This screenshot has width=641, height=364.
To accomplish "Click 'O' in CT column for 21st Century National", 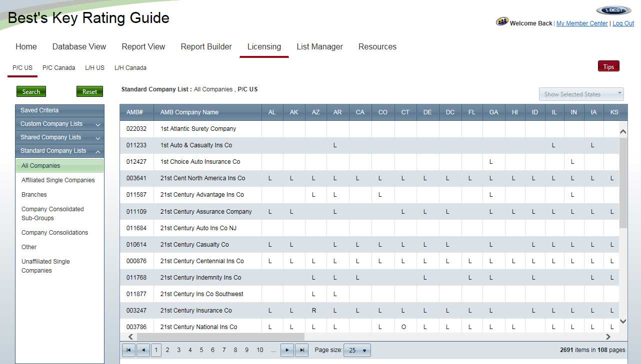I will click(x=403, y=327).
